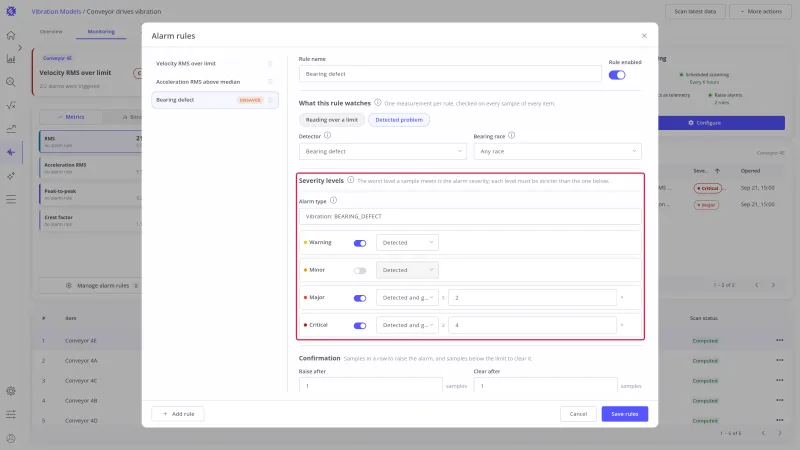Delete the Velocity RMS over limit rule
This screenshot has width=800, height=450.
point(270,64)
